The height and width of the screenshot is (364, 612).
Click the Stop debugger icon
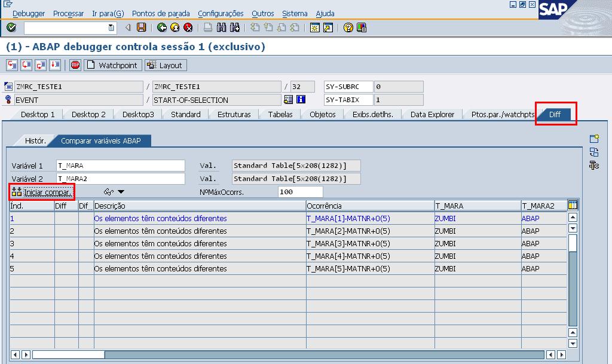(75, 65)
